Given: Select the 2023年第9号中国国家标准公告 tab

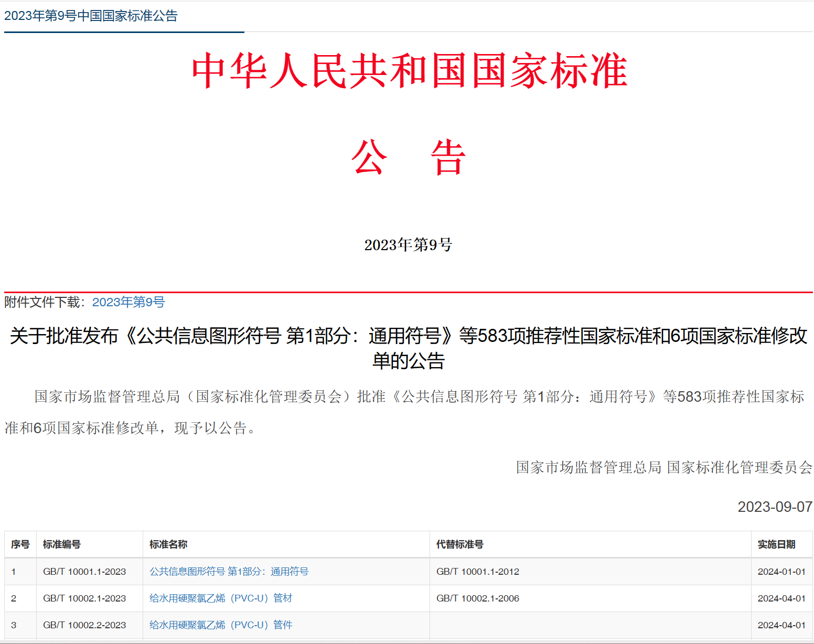Looking at the screenshot, I should [x=91, y=16].
